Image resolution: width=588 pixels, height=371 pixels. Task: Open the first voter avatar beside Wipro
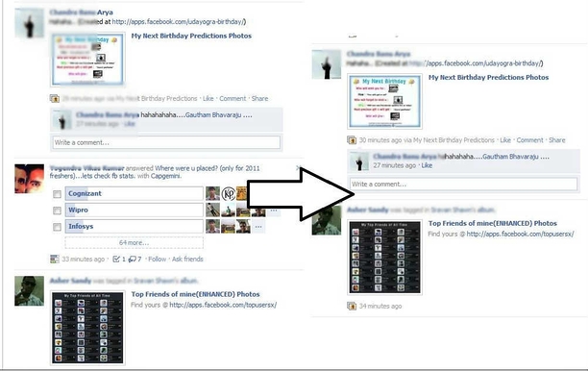[212, 210]
